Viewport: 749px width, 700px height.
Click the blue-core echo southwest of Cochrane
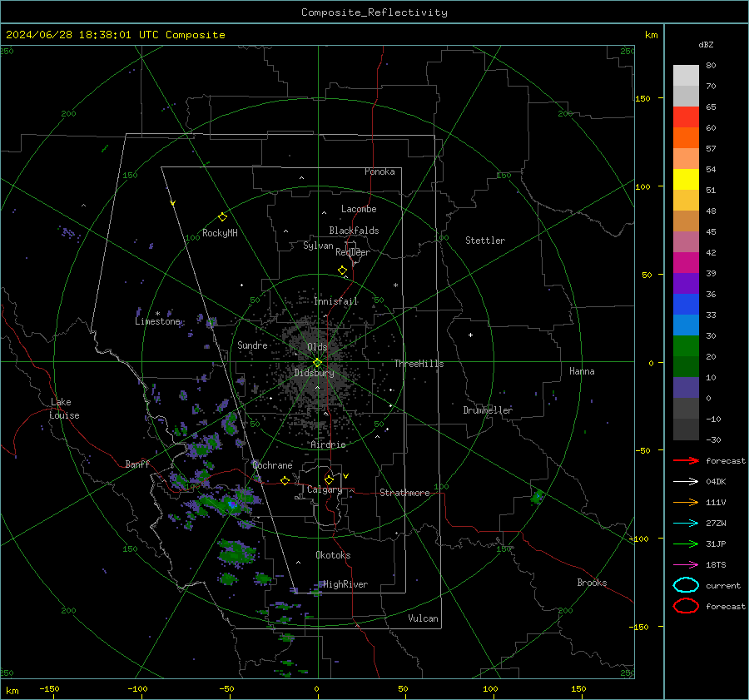coord(232,504)
